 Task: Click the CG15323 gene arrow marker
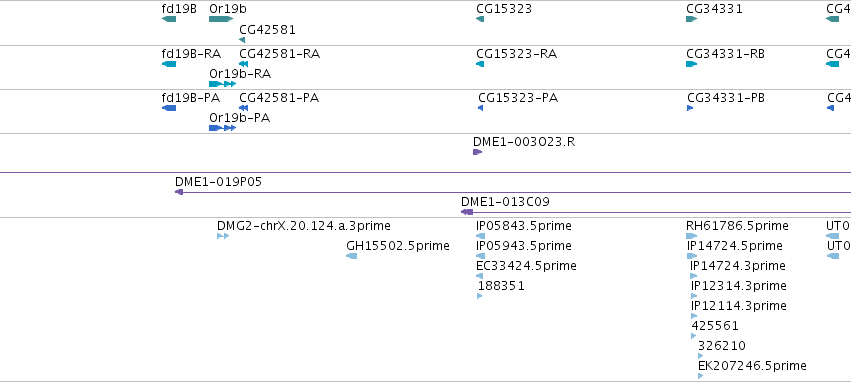(480, 20)
